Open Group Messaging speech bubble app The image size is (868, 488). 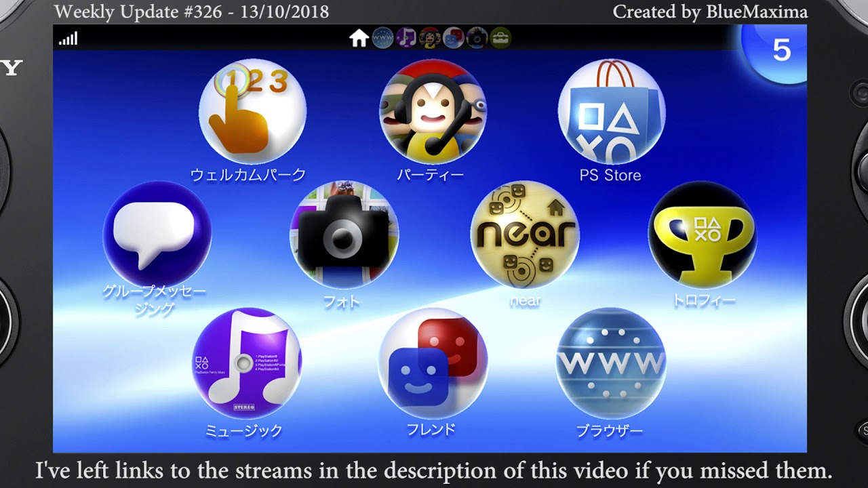point(157,235)
